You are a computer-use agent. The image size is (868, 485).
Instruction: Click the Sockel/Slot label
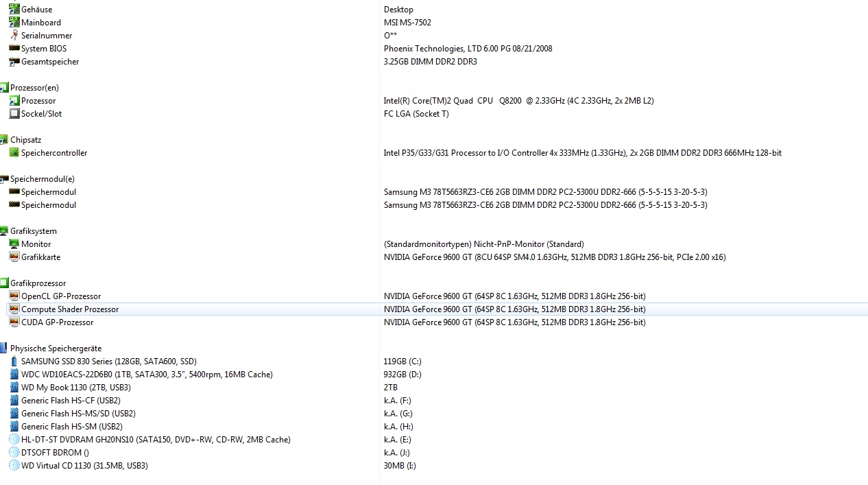click(41, 114)
